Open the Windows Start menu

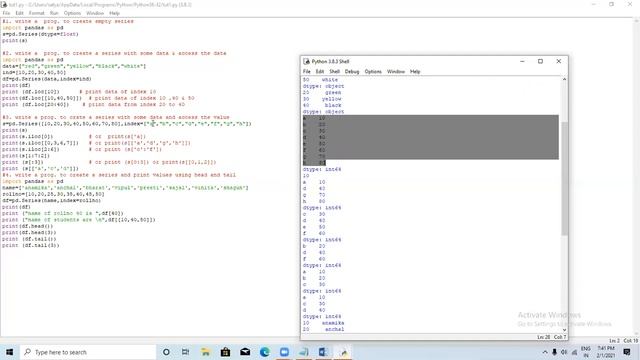click(x=9, y=352)
